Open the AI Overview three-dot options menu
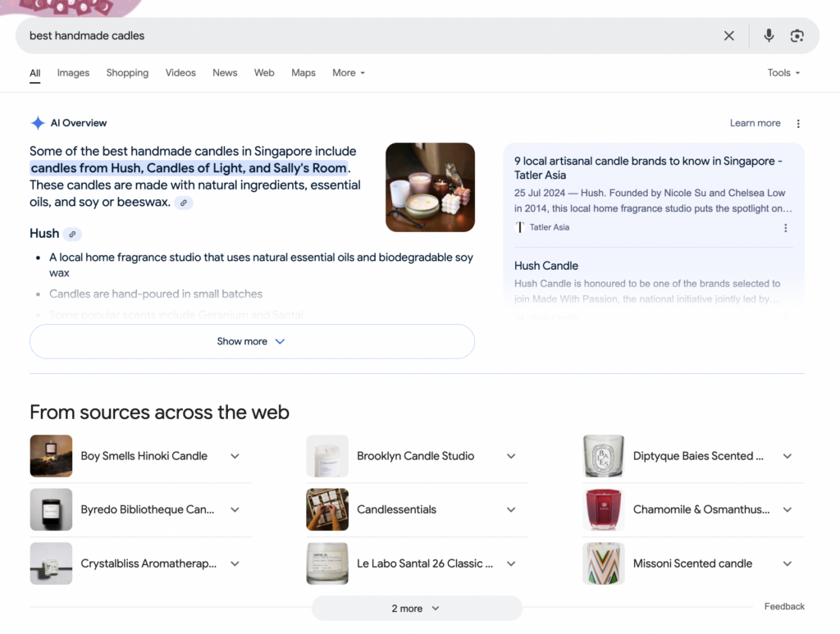 (x=797, y=124)
